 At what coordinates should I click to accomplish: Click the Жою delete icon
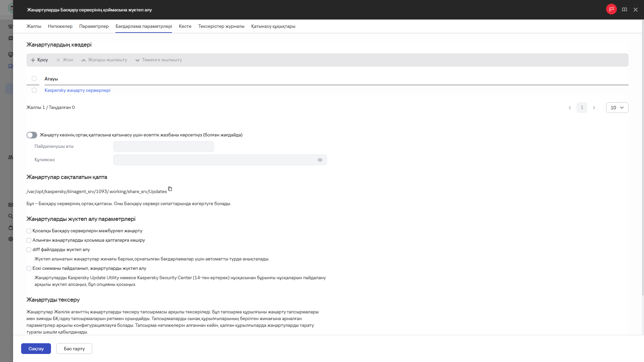click(x=58, y=60)
